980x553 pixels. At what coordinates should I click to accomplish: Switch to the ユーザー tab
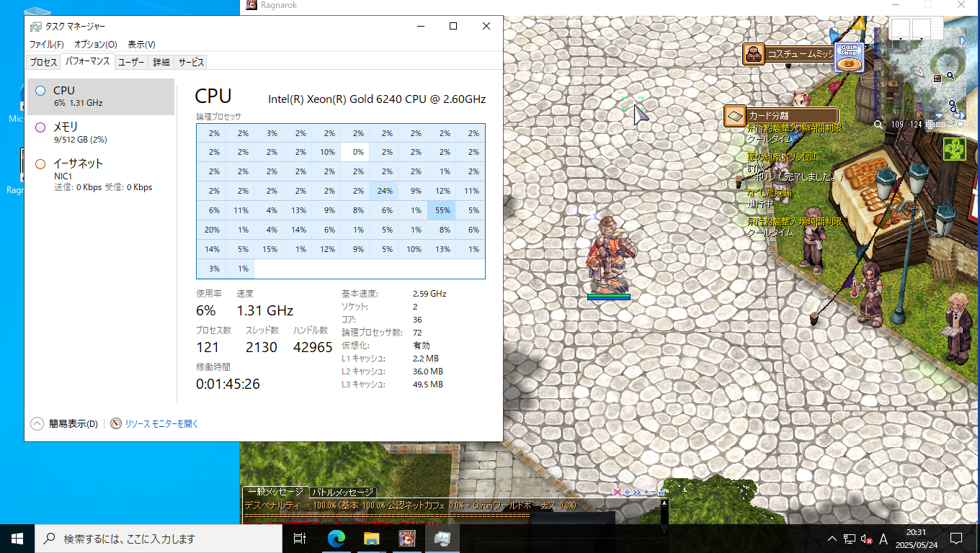pos(131,63)
